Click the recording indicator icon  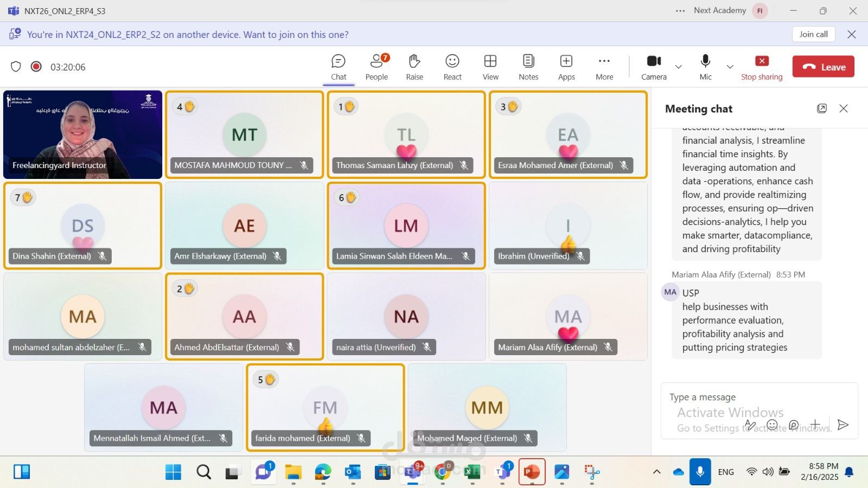tap(36, 67)
